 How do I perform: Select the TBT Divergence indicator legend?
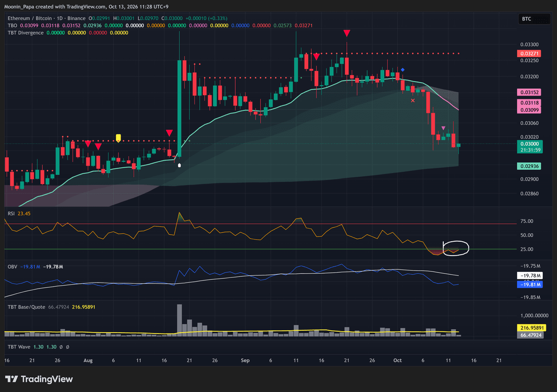point(26,32)
